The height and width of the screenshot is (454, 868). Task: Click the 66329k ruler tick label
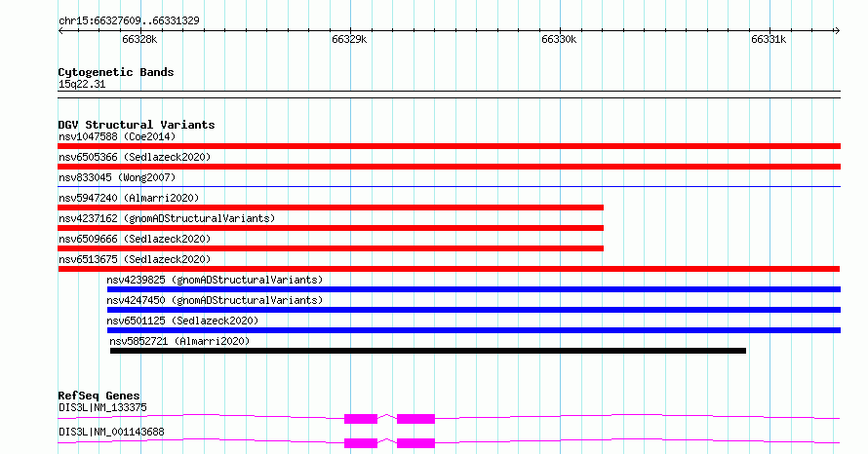click(x=349, y=39)
